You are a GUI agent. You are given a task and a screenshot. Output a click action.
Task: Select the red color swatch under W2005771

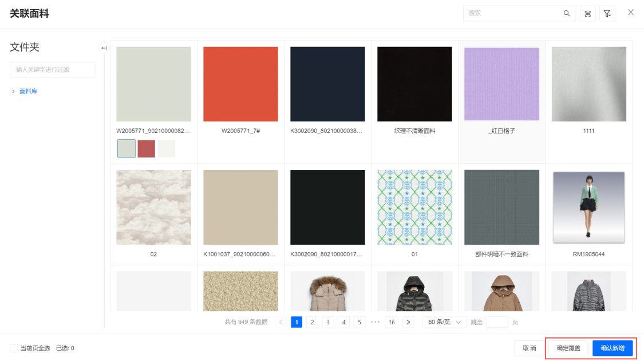[147, 148]
